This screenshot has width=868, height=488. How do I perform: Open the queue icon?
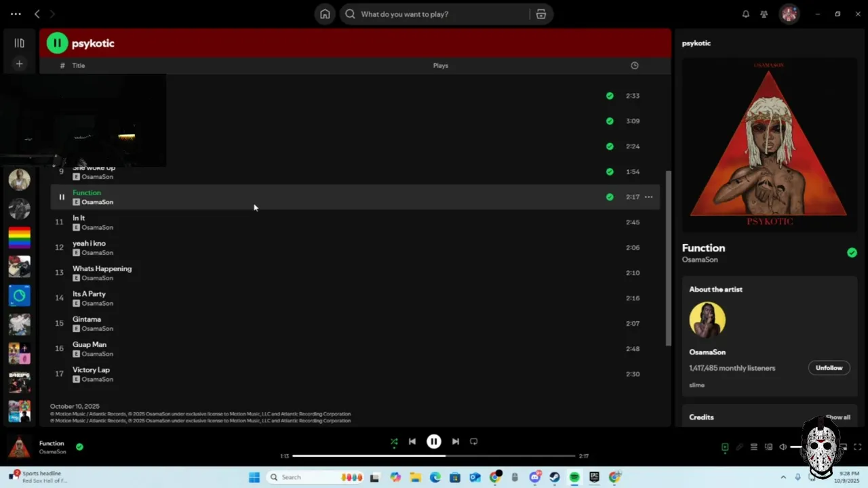pos(754,447)
